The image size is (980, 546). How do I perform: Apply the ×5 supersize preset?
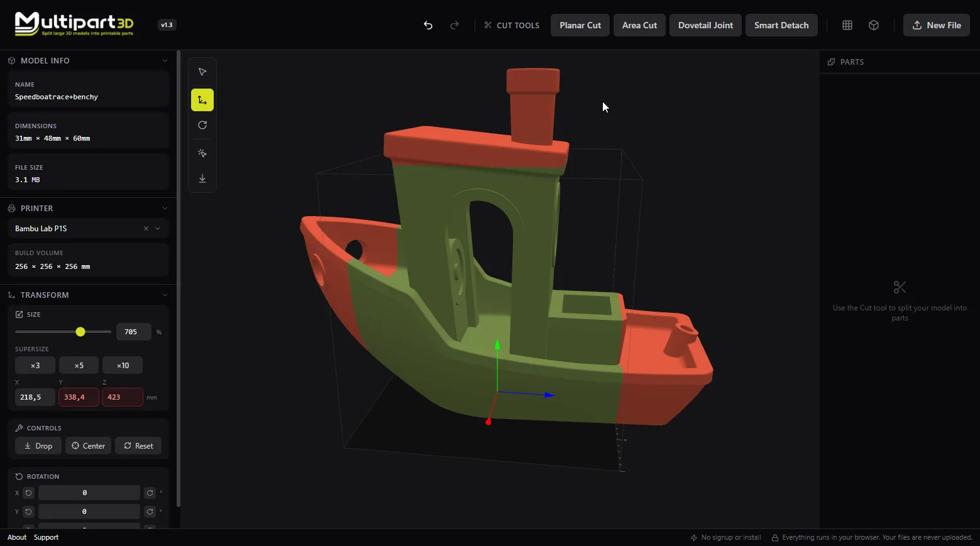coord(79,366)
